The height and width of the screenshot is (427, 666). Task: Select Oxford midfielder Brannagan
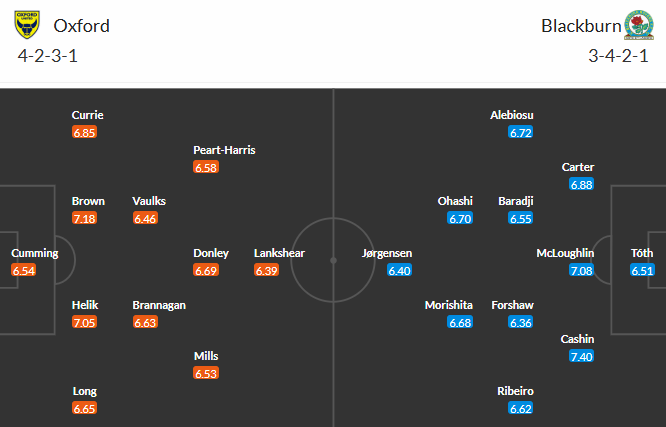(159, 305)
